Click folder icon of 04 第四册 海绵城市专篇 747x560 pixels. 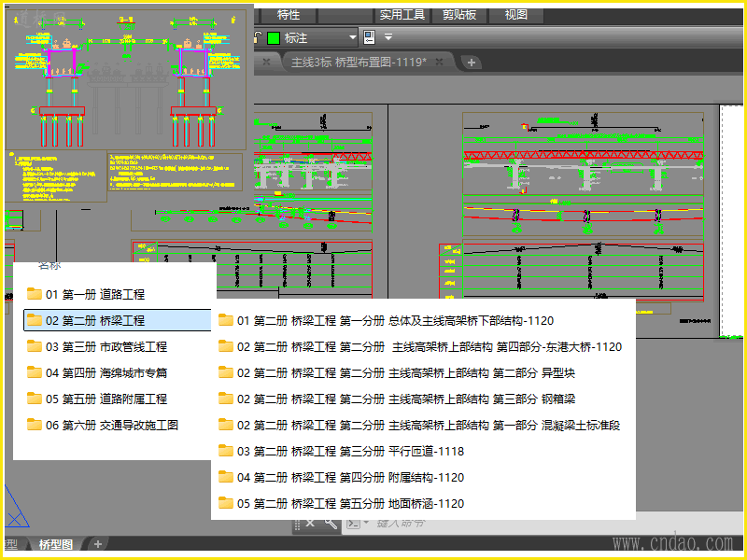click(35, 372)
